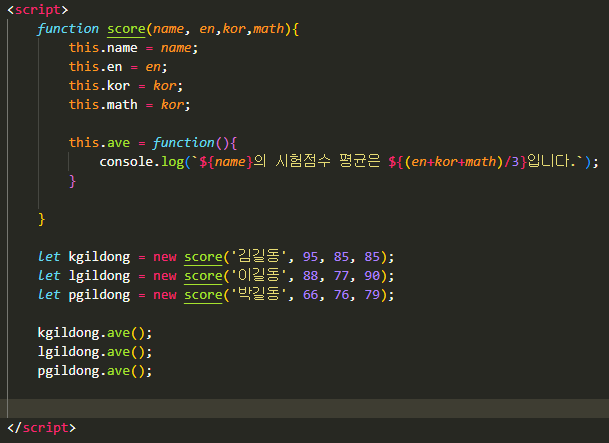Click ave in the kgildong.ave() call
The width and height of the screenshot is (609, 443).
[118, 333]
